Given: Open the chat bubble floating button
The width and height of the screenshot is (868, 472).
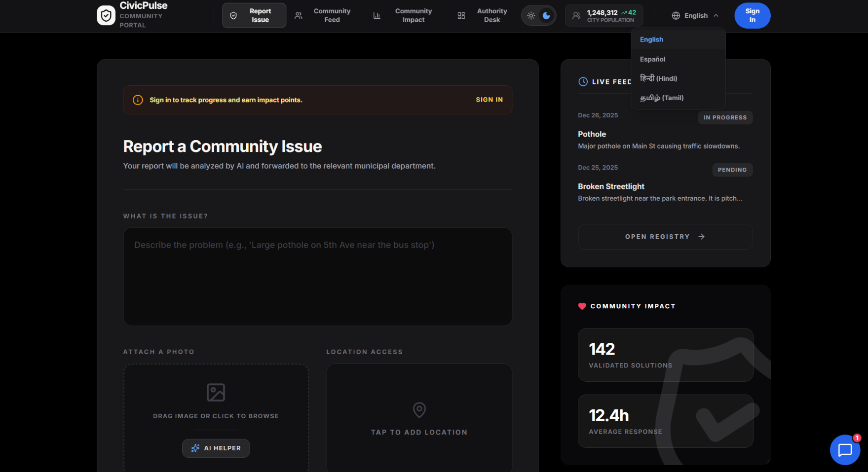Looking at the screenshot, I should point(845,450).
